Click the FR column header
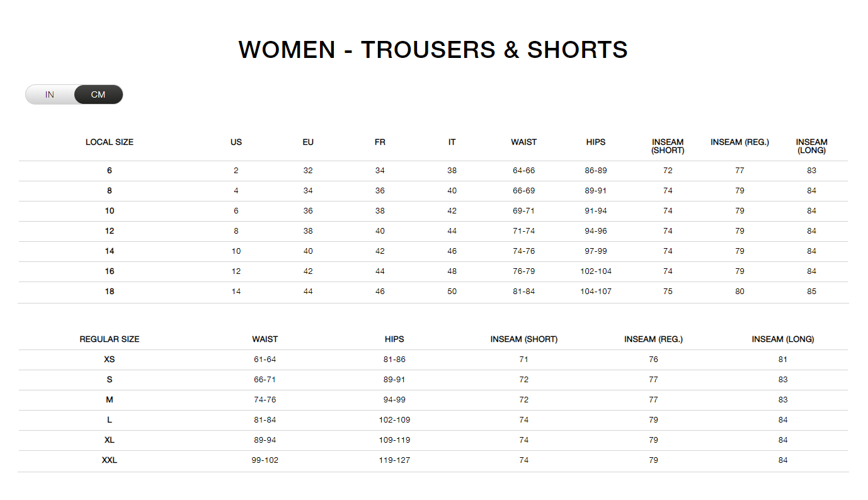868x500 pixels. [x=380, y=142]
